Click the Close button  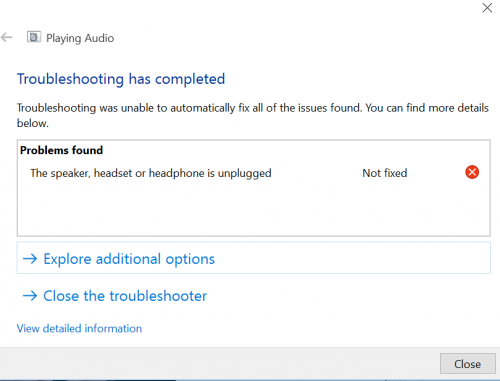467,364
